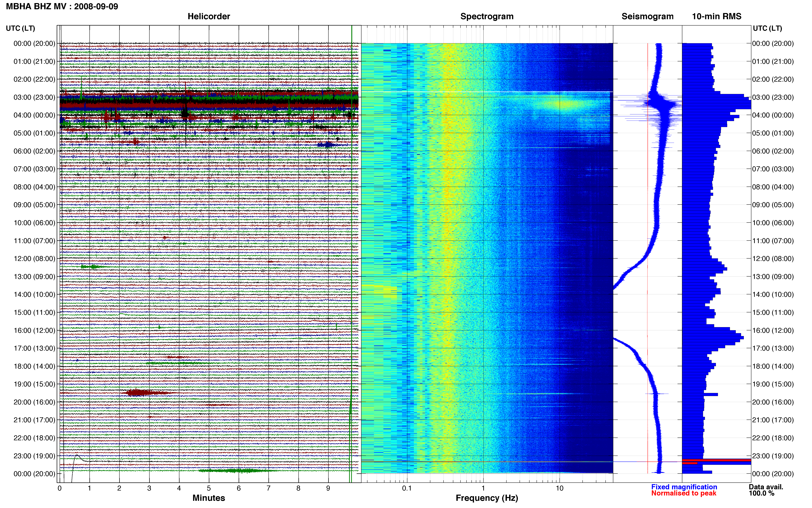Click left axis time label 08:00 (04:00)
Screen dimensions: 812x508
pyautogui.click(x=35, y=187)
